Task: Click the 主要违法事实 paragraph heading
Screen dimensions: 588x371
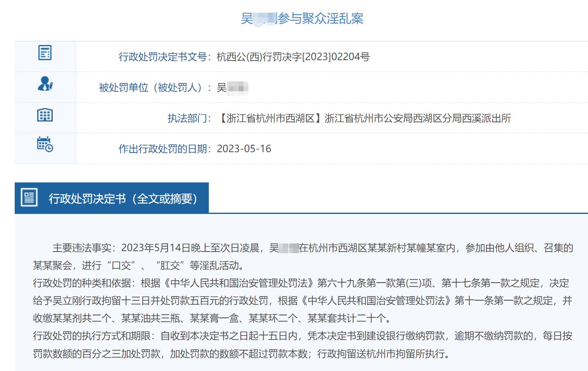Action: [84, 248]
